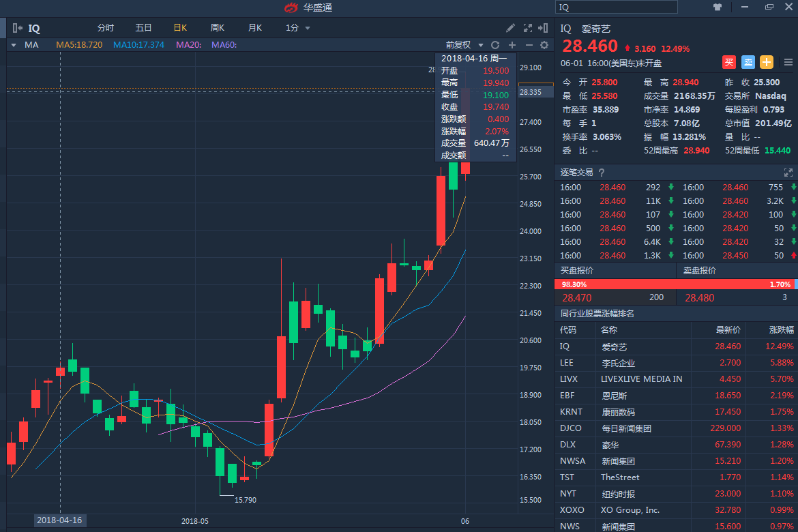Viewport: 798px width, 532px height.
Task: Click the MA5:18.720 indicator label
Action: click(79, 45)
